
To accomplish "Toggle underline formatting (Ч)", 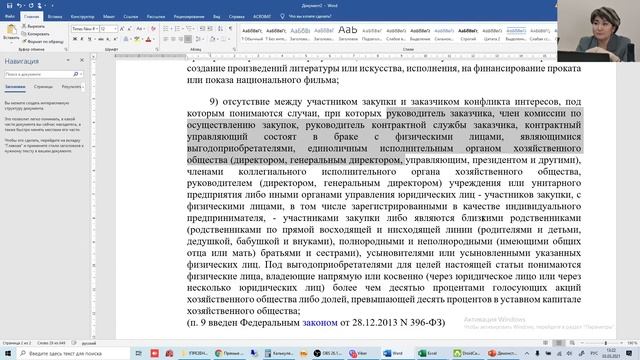I will (89, 39).
